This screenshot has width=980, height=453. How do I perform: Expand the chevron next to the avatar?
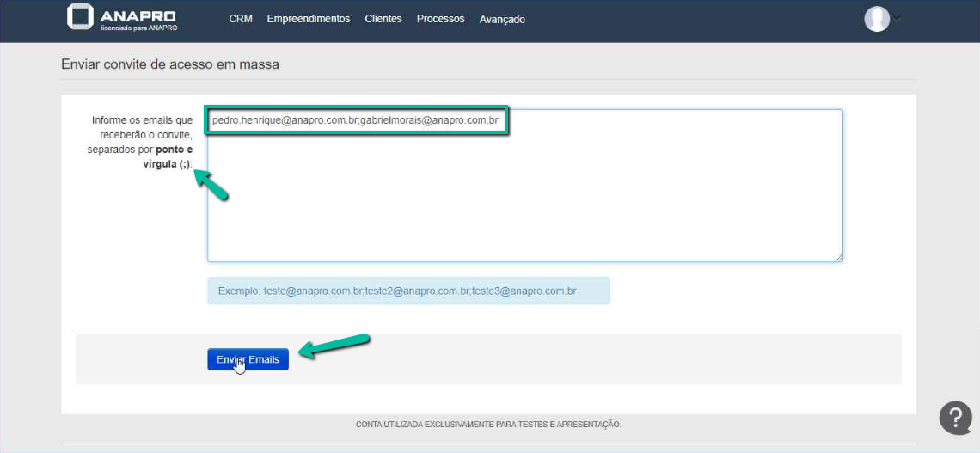897,19
